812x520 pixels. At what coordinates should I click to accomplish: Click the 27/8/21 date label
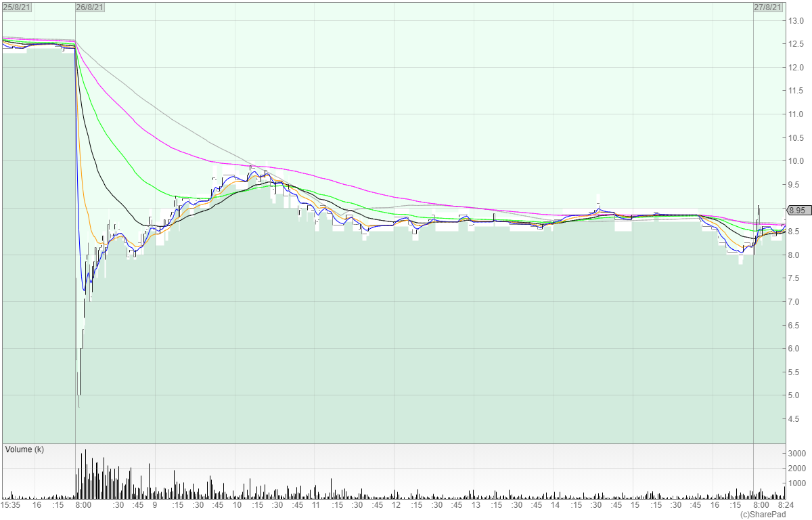(x=768, y=7)
